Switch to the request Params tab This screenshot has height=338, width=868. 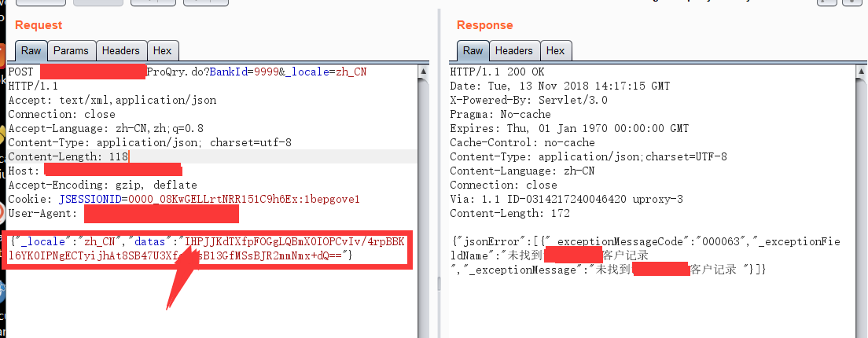point(71,51)
